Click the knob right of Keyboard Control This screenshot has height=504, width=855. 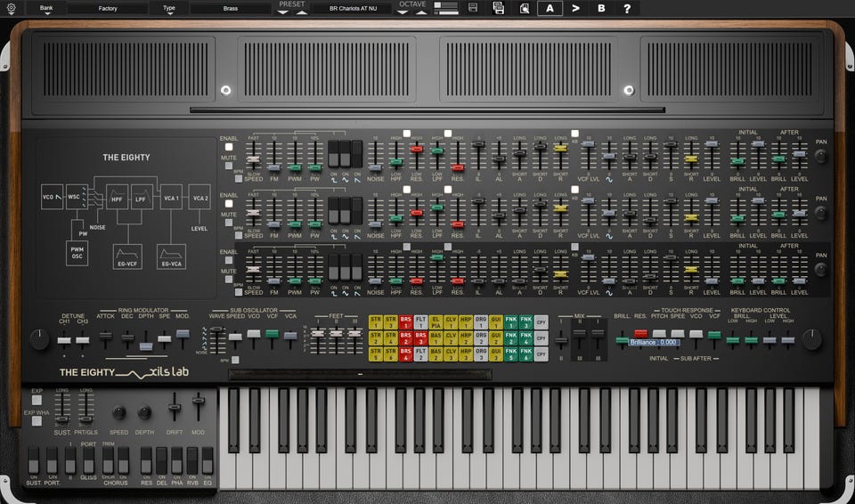(812, 339)
